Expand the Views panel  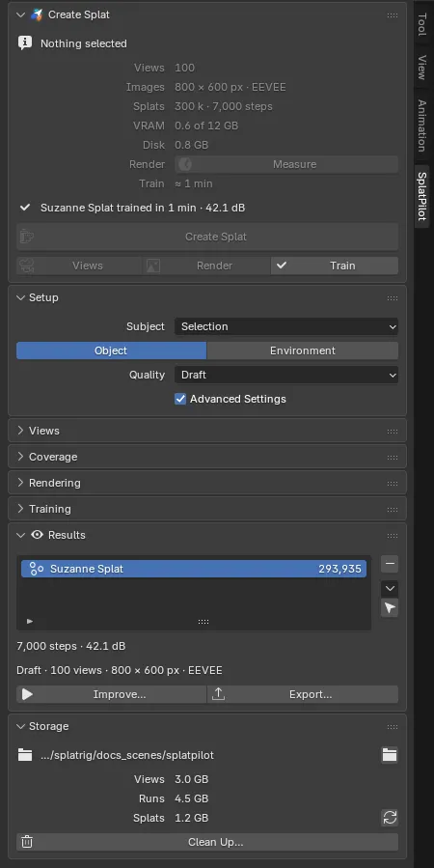tap(21, 431)
